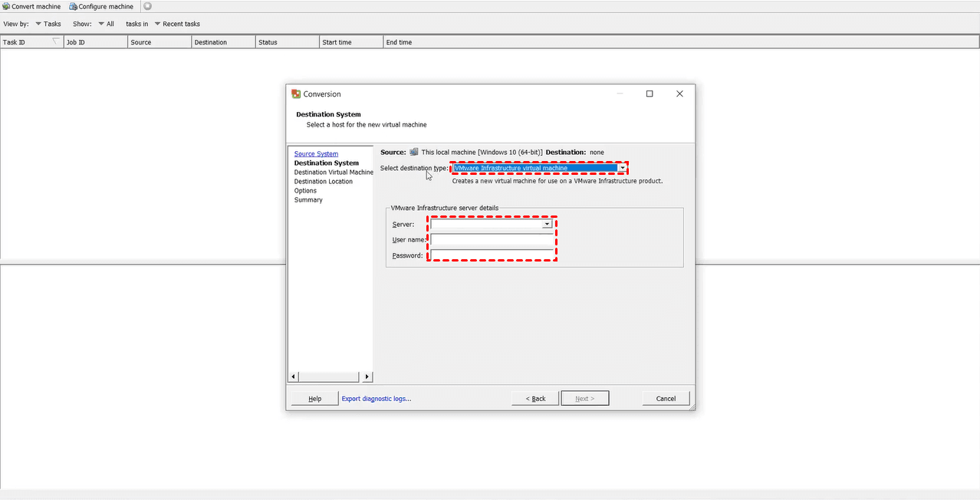Image resolution: width=980 pixels, height=500 pixels.
Task: Click the round toolbar icon beside Configure machine
Action: (x=147, y=6)
